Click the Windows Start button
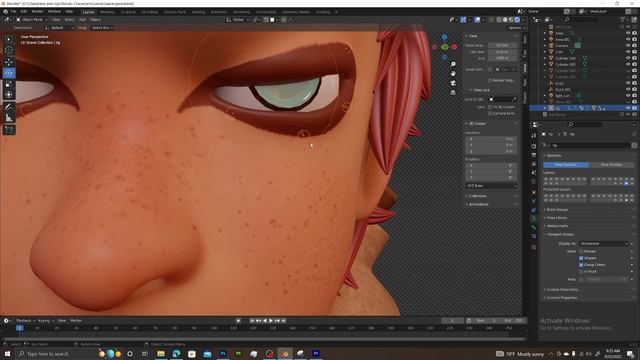Viewport: 640px width, 360px height. point(7,353)
